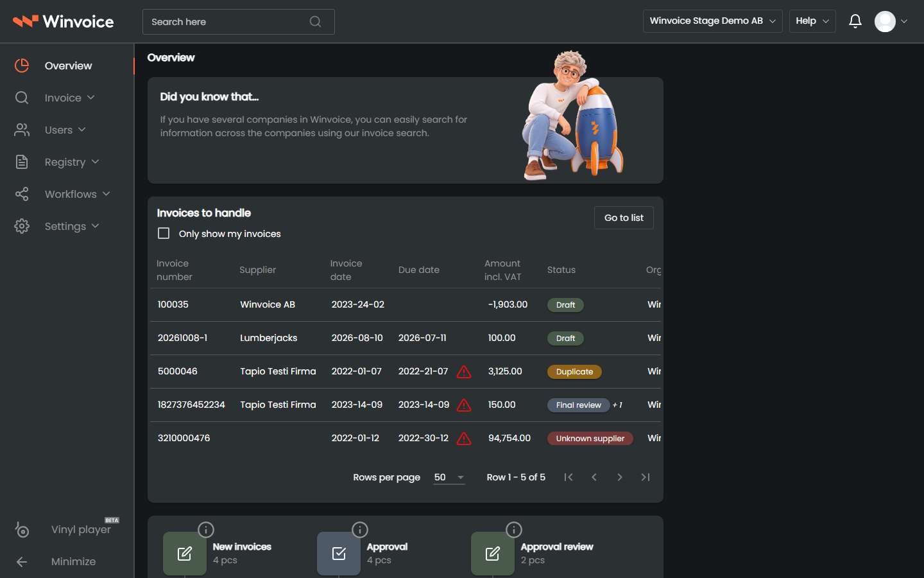The width and height of the screenshot is (924, 578).
Task: Open the Winvoice Stage Demo AB company dropdown
Action: [x=712, y=21]
